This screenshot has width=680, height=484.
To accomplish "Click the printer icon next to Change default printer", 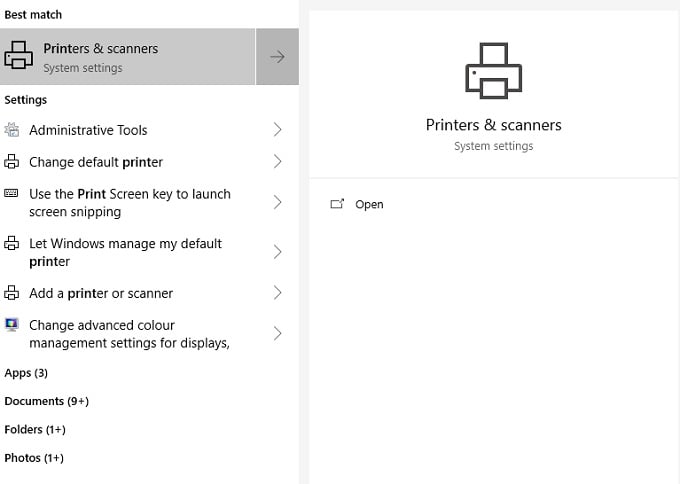I will 12,162.
